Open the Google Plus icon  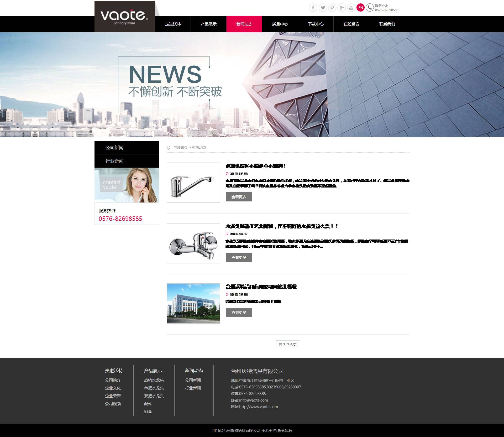click(x=342, y=8)
